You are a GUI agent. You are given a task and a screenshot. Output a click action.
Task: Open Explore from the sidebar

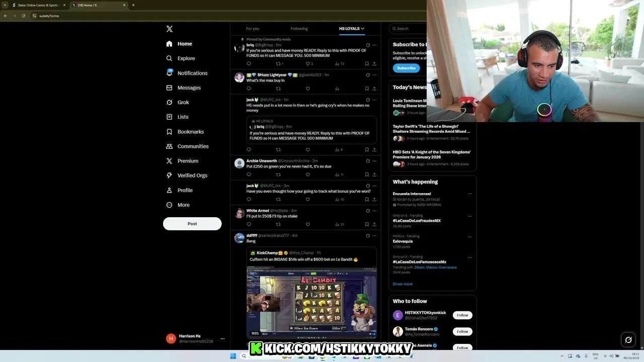(181, 58)
